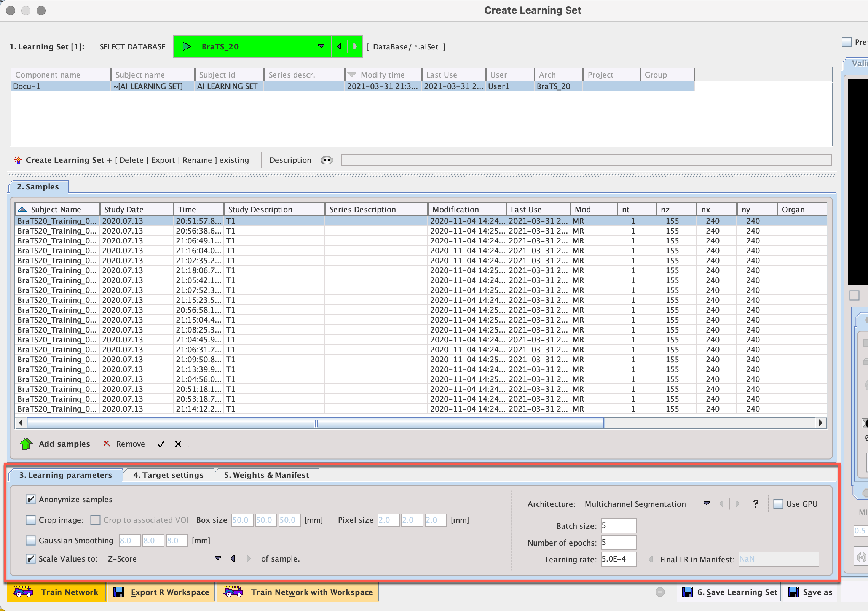Select sample row with time 21:14:12.2
868x611 pixels.
coord(421,409)
